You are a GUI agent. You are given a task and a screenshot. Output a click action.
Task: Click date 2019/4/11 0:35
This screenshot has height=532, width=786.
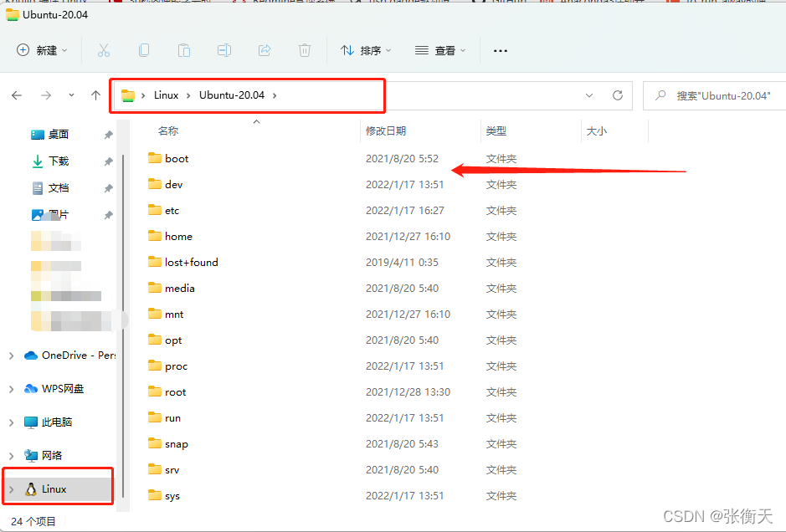point(402,262)
